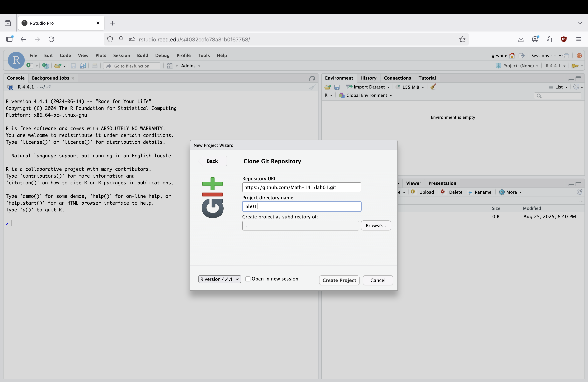The height and width of the screenshot is (382, 588).
Task: Reload the page with browser refresh icon
Action: [x=51, y=39]
